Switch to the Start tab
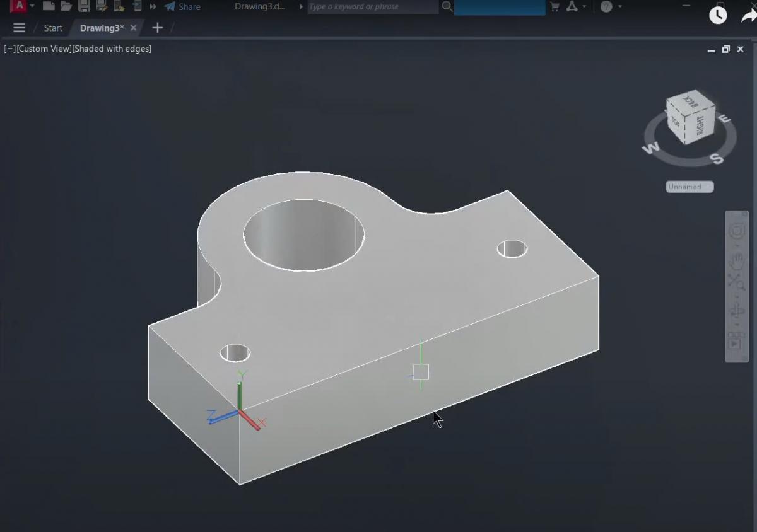 53,28
